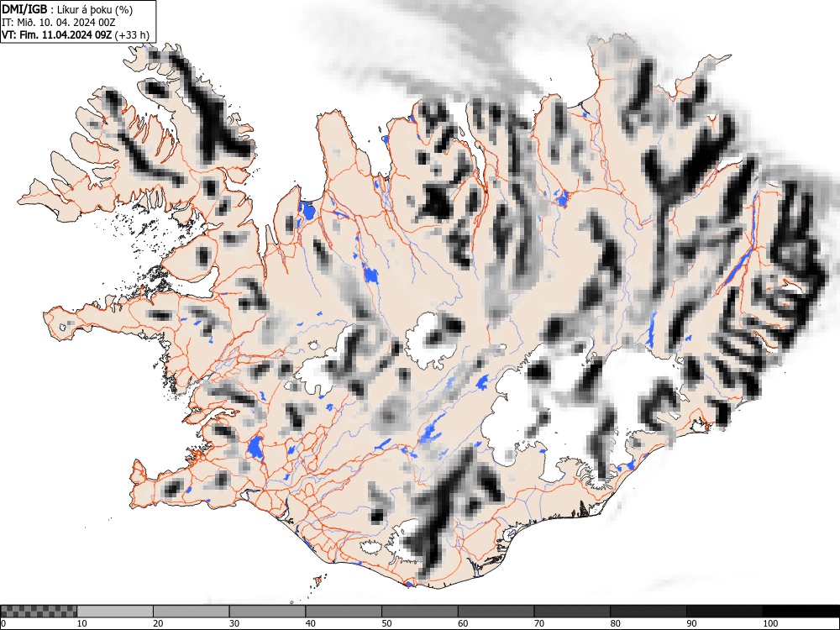Click the small island off the south coast
Screen dimensions: 840x630
(318, 580)
